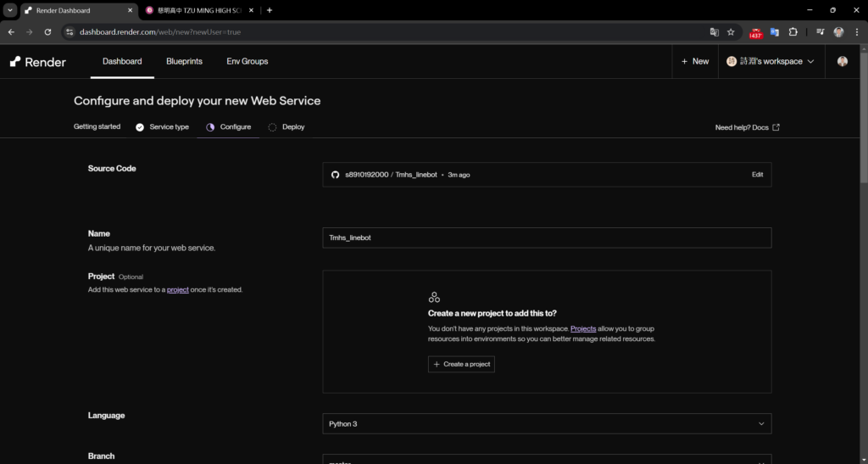Click Create a project button
Viewport: 868px width, 464px height.
(x=461, y=365)
